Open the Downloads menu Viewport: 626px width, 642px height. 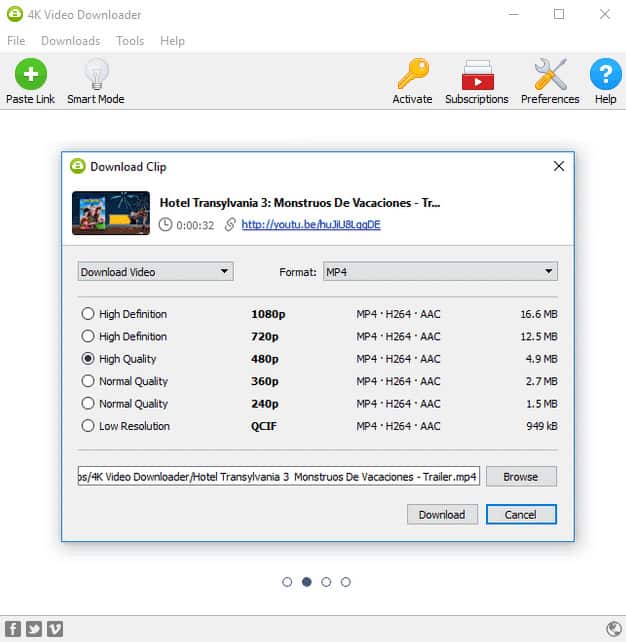[x=70, y=41]
